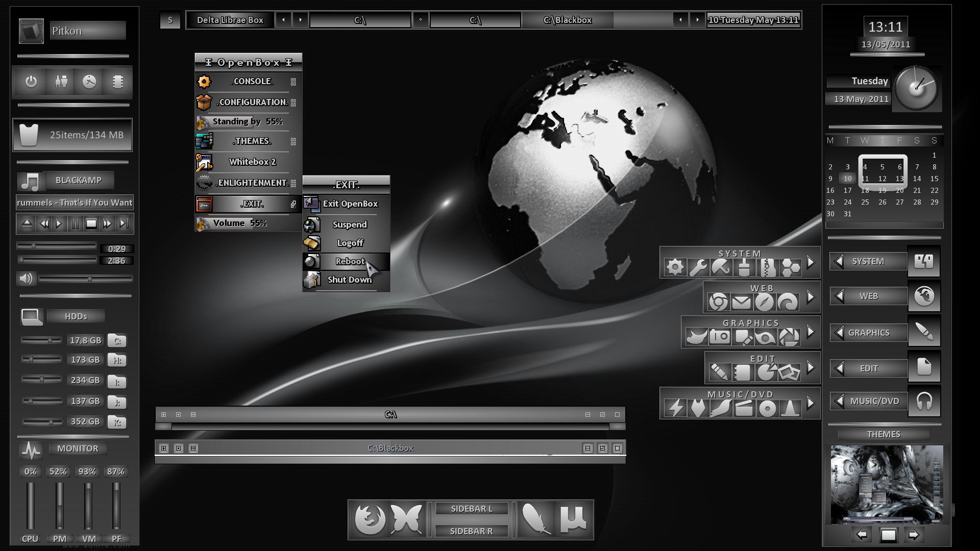Click the camera icon in GRAPHICS dock
Image resolution: width=980 pixels, height=551 pixels.
720,337
